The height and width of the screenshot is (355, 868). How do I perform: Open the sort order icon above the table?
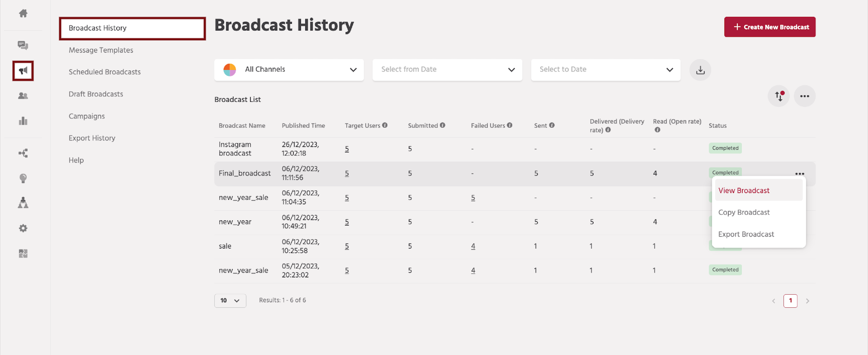tap(779, 96)
